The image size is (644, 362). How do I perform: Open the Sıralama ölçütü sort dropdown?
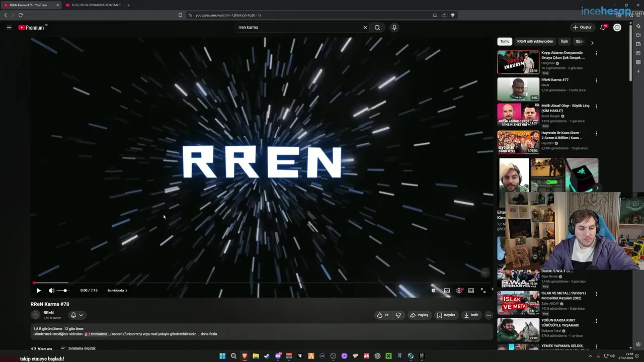point(78,348)
